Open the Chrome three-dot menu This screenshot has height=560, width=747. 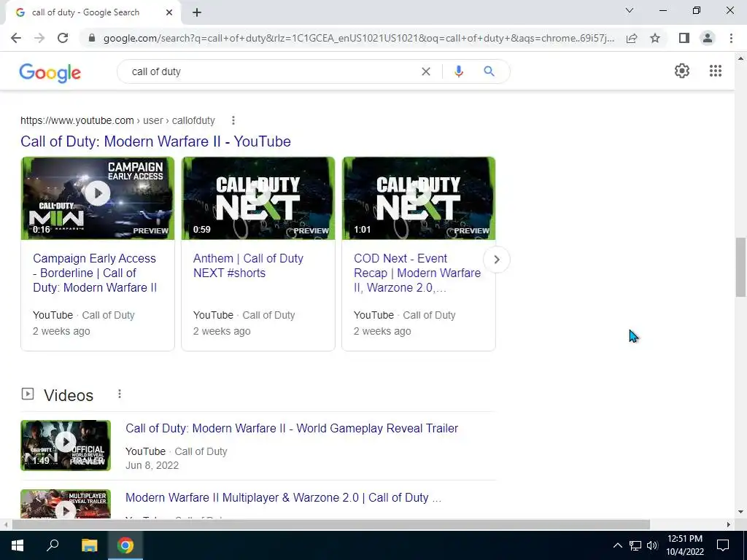pyautogui.click(x=731, y=38)
